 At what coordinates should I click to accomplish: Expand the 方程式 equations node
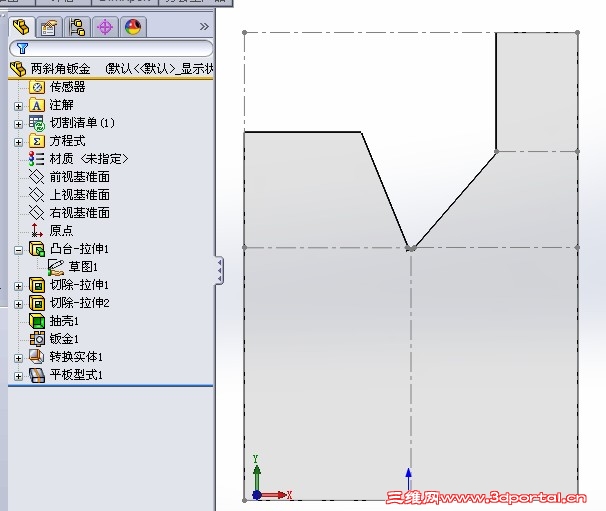(18, 142)
